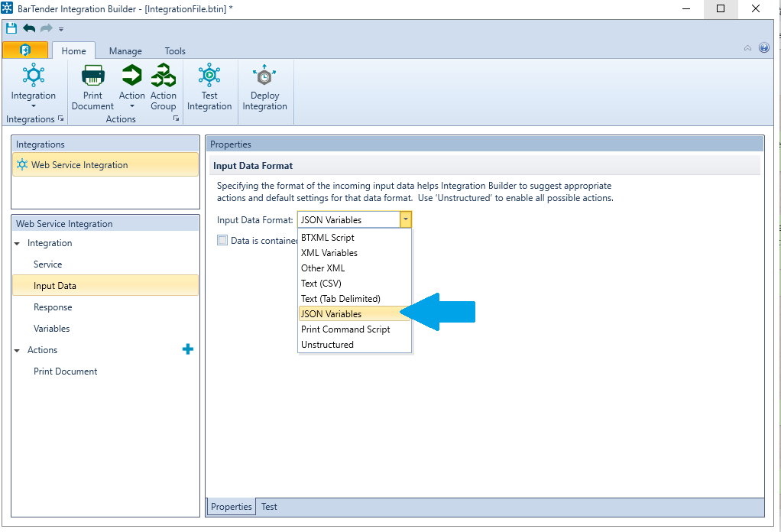Add an action with the blue plus icon
This screenshot has height=532, width=781.
click(188, 349)
